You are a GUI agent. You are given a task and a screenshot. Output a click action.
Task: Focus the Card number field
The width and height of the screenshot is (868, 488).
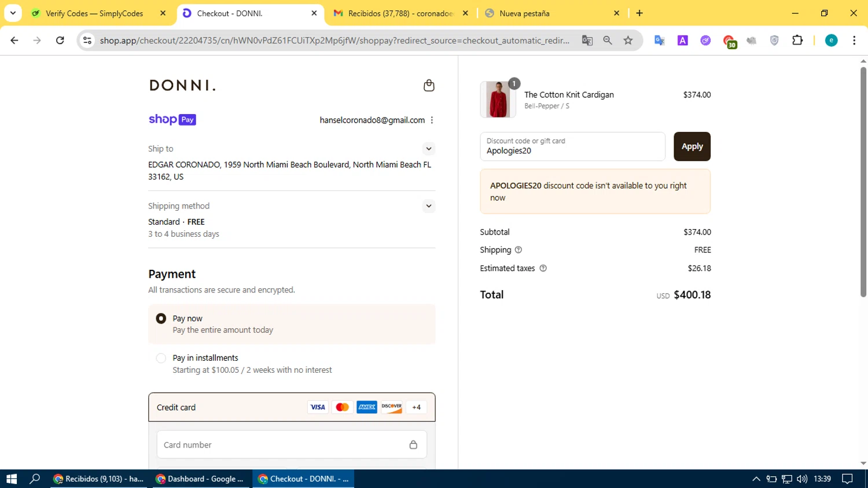coord(292,445)
